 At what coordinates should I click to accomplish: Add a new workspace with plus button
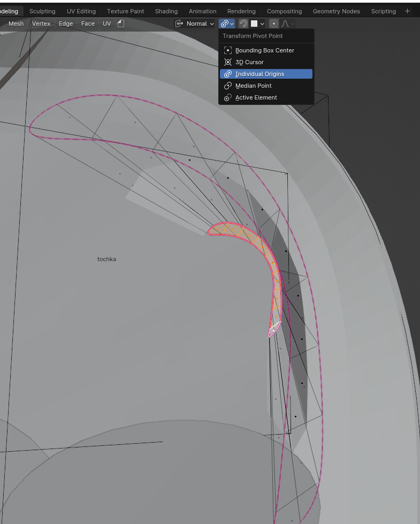tap(407, 11)
